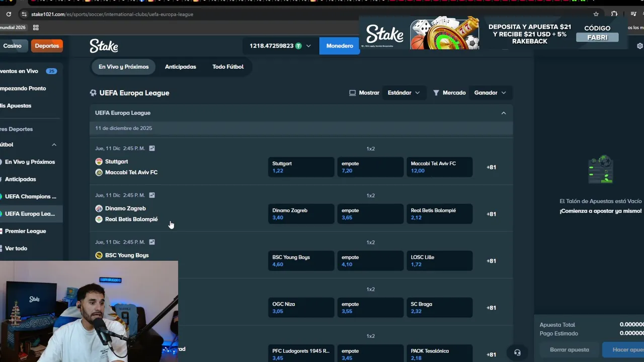
Task: Click the Mercado filter funnel icon
Action: click(x=436, y=93)
